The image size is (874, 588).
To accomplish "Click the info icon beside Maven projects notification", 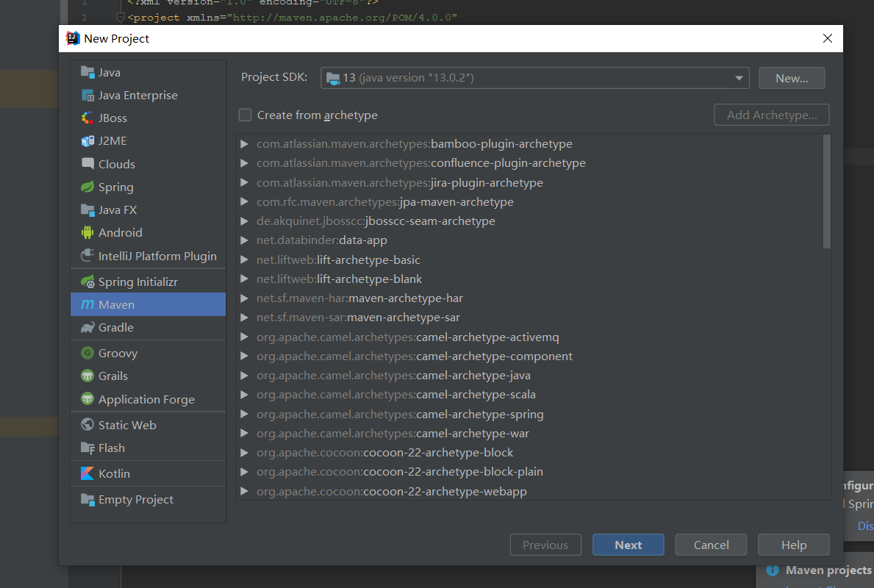I will coord(773,570).
